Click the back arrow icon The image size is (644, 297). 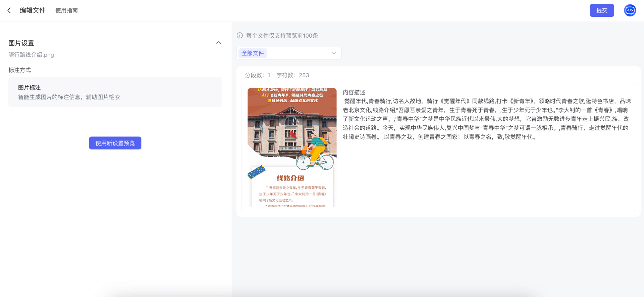coord(9,10)
